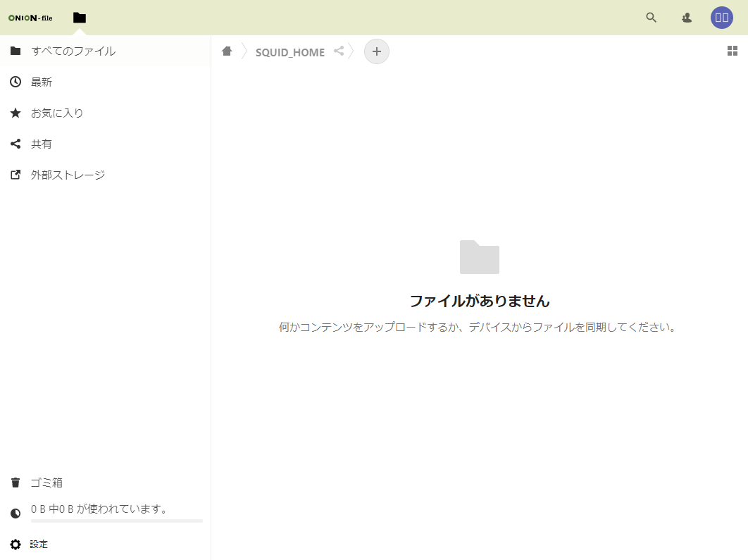Go to home folder via house icon
This screenshot has width=748, height=560.
(x=227, y=51)
